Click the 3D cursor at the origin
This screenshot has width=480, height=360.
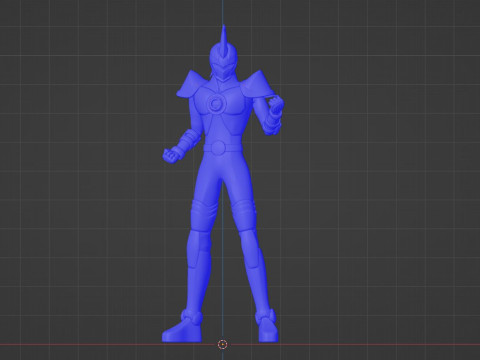pyautogui.click(x=222, y=344)
